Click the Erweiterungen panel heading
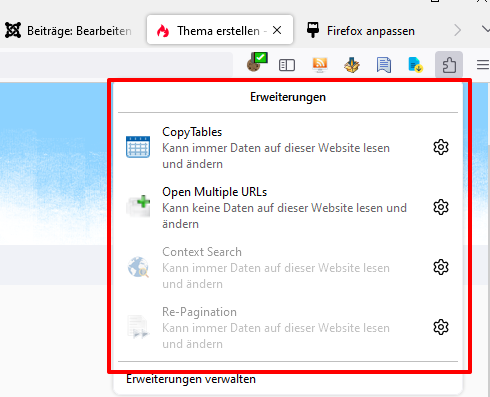Image resolution: width=490 pixels, height=397 pixels. 288,97
